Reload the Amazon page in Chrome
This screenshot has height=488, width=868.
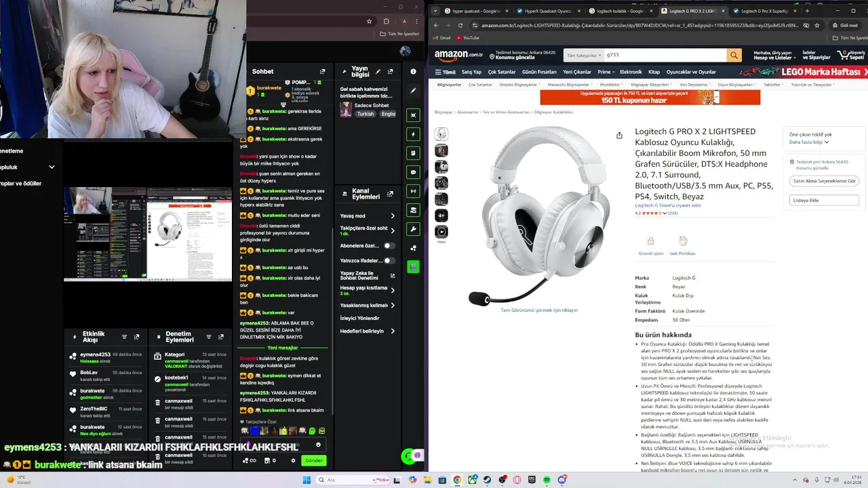pyautogui.click(x=460, y=25)
